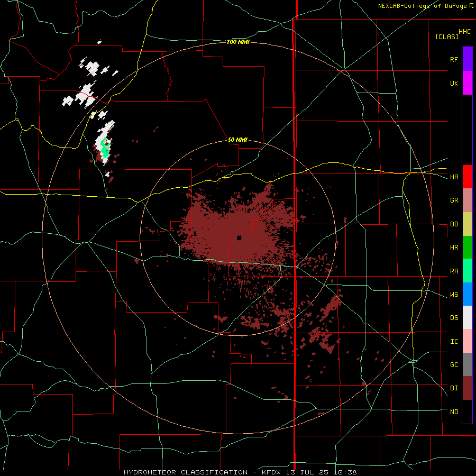Viewport: 476px width, 476px height.
Task: Click the RF legend label
Action: pos(454,59)
